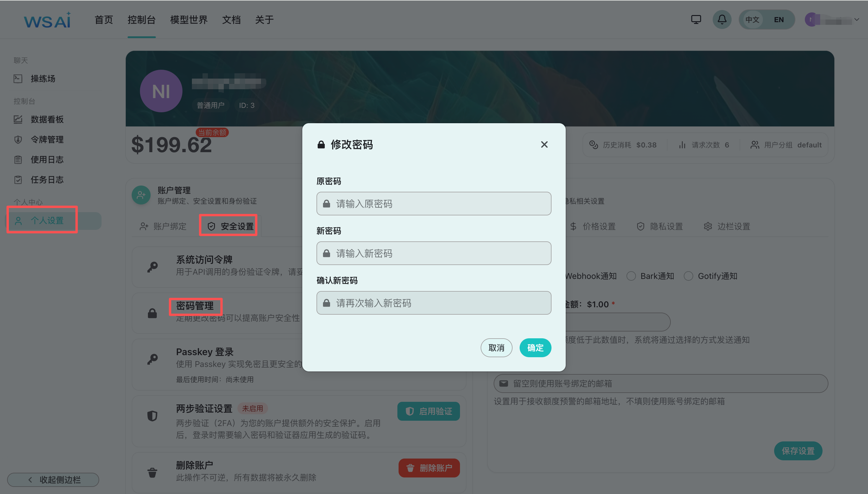868x494 pixels.
Task: Go to 首页 in top navigation
Action: [104, 20]
